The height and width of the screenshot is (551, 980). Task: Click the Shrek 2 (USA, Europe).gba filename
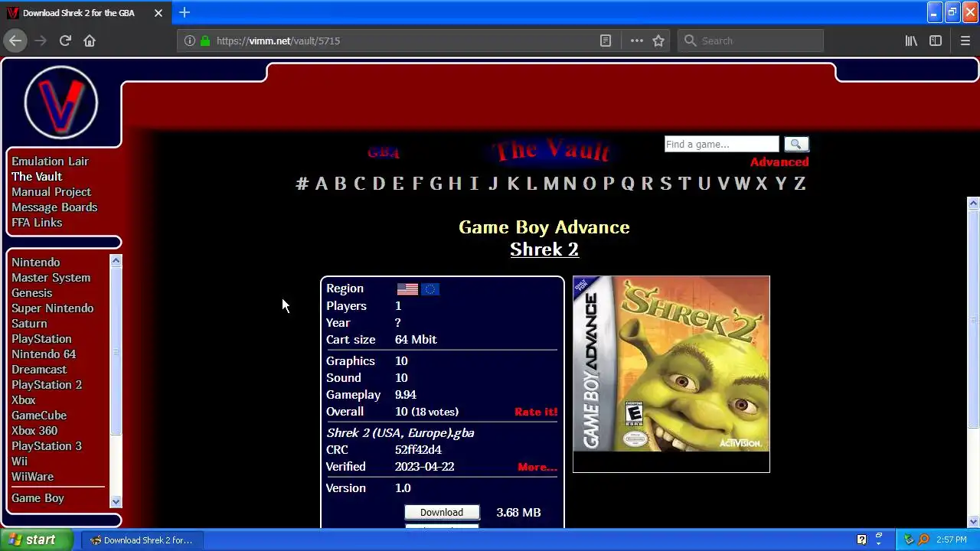coord(400,433)
